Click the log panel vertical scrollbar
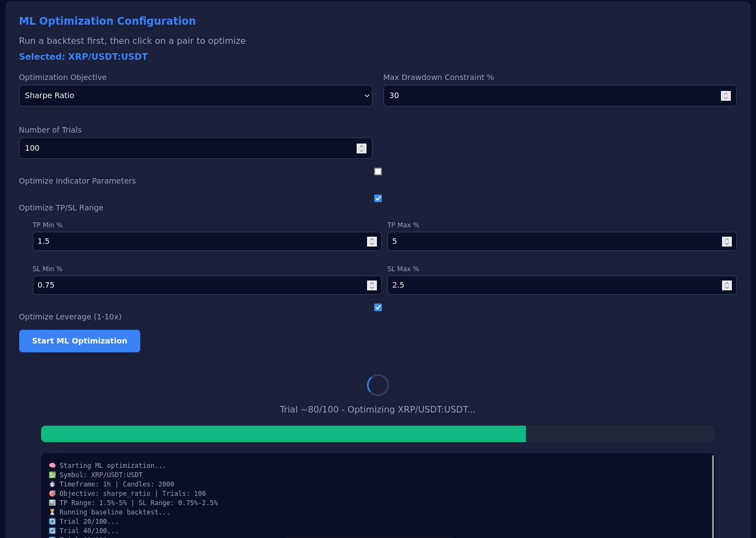 (x=713, y=496)
